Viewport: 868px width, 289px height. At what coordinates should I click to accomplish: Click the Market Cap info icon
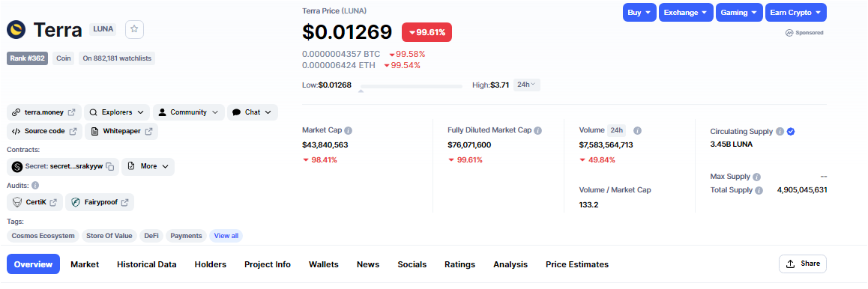coord(349,131)
